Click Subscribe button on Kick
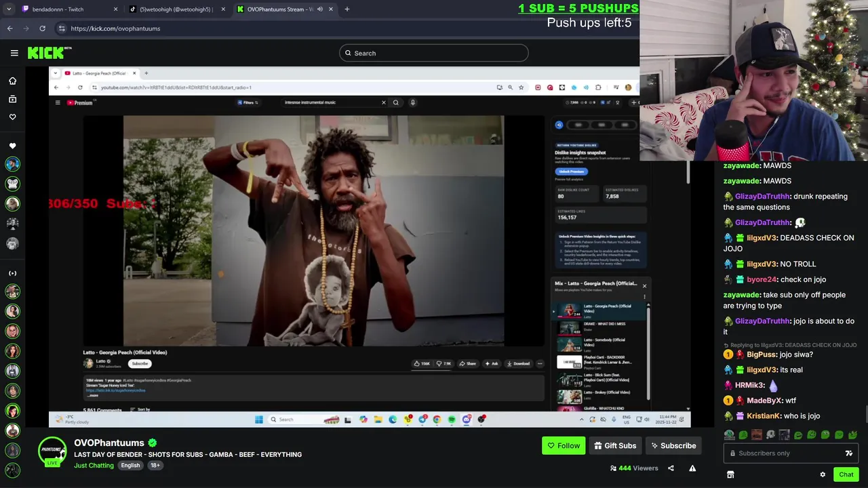The image size is (868, 488). tap(673, 446)
